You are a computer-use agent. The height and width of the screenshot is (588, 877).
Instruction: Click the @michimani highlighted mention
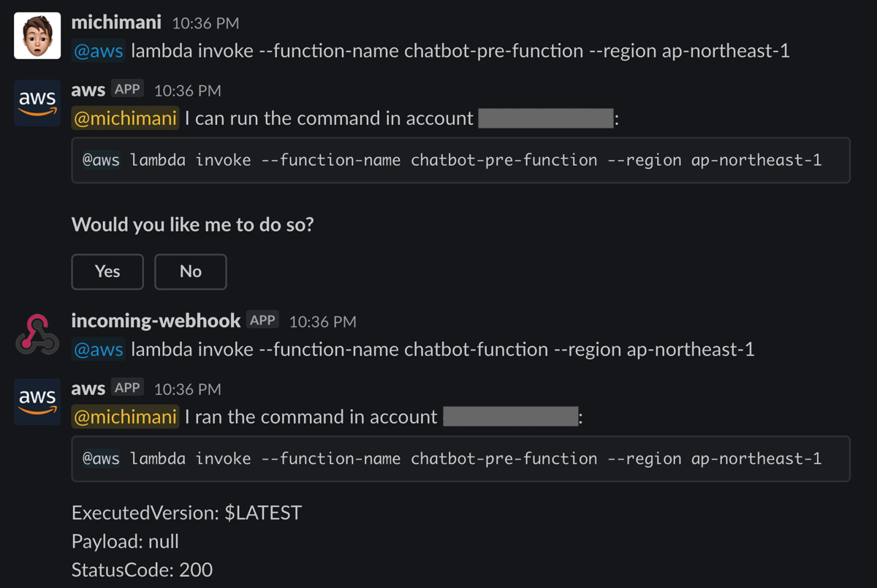124,118
